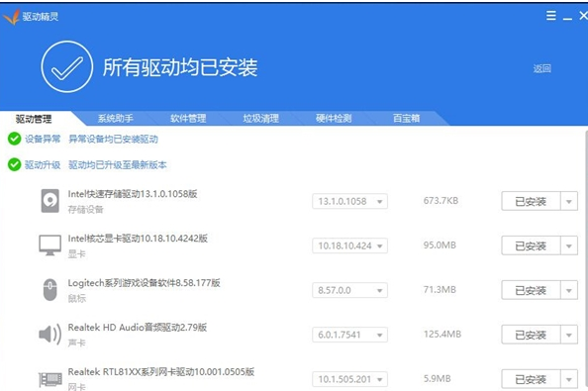Click the monitor icon for Intel graphics driver
588x391 pixels.
pyautogui.click(x=49, y=245)
